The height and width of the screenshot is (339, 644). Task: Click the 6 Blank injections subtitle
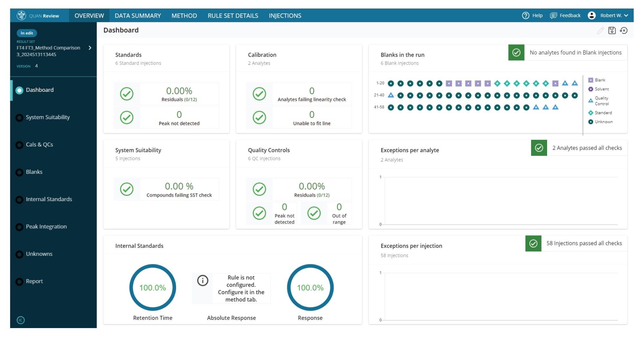400,63
